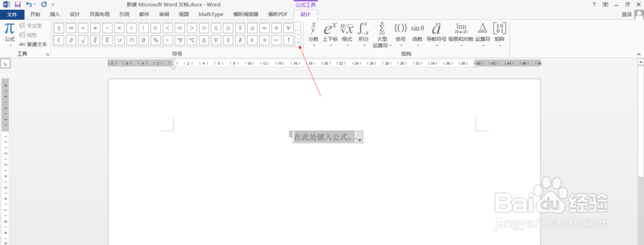Insert the left arrow symbol
The height and width of the screenshot is (245, 644).
[276, 40]
